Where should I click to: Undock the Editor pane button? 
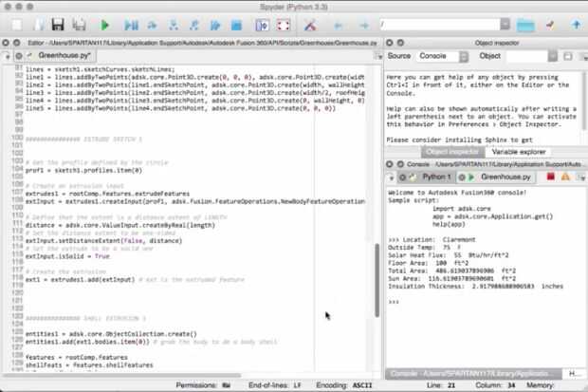[x=17, y=43]
